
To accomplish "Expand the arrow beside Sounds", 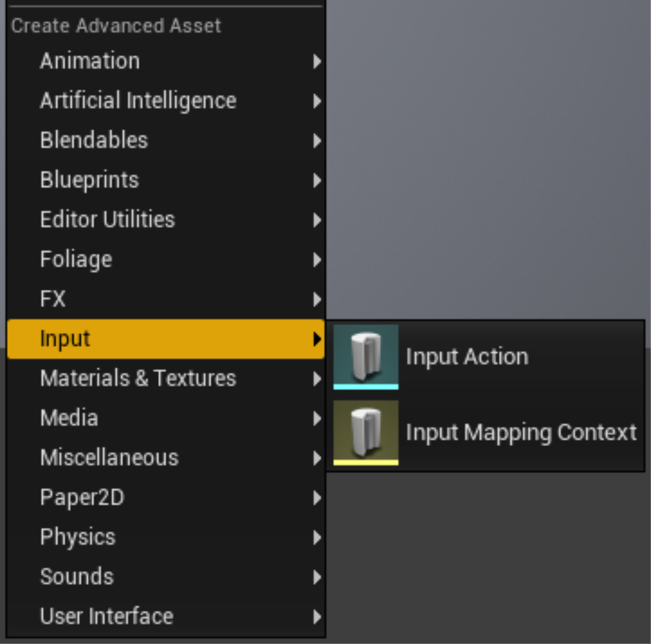I will [317, 577].
